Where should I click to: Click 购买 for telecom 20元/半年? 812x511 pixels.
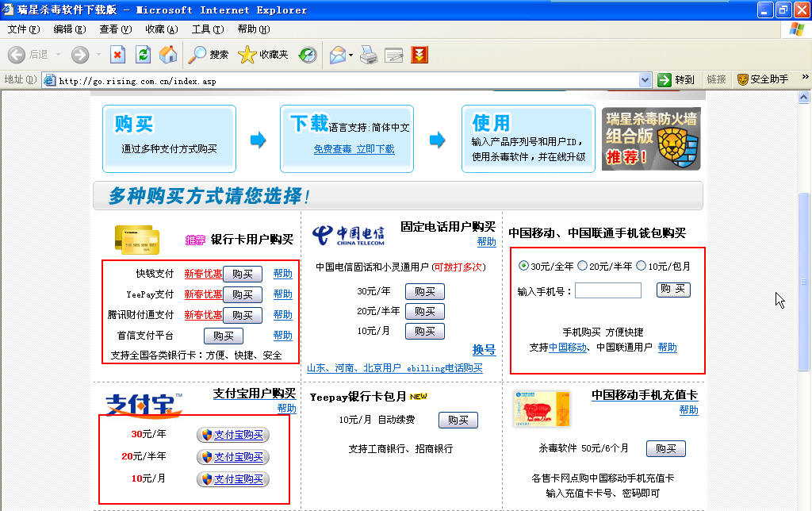[425, 312]
